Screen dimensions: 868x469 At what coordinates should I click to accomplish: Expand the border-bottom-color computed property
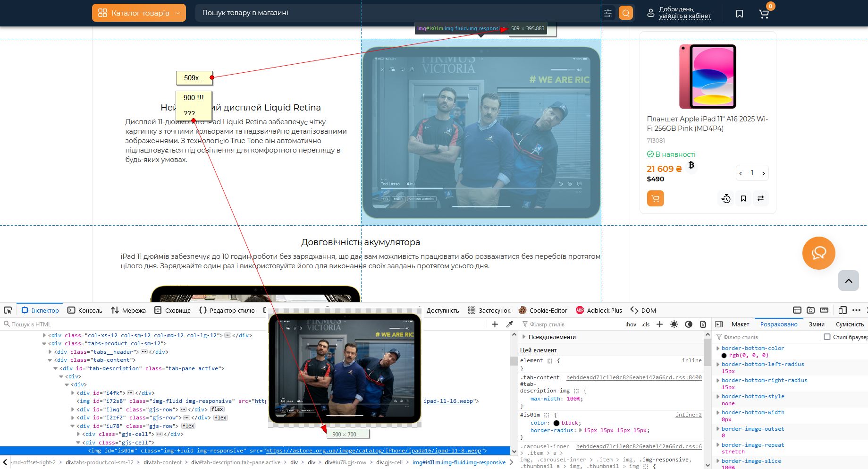(x=718, y=348)
